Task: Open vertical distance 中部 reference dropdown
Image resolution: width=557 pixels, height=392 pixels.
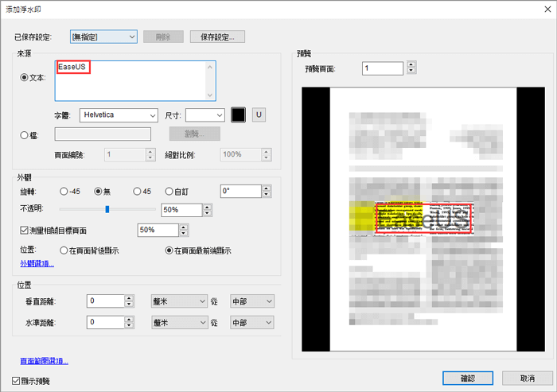Action: [252, 301]
